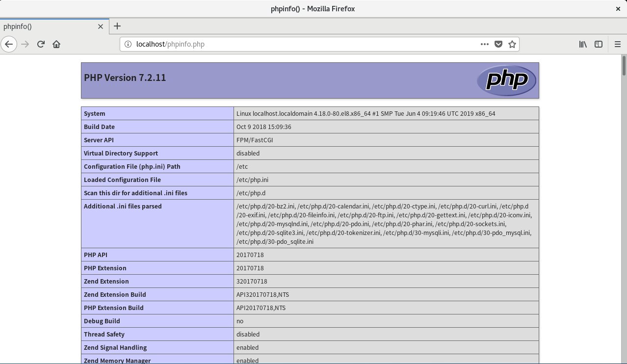Click the Linux localhost.localdomain system value
Image resolution: width=627 pixels, height=364 pixels.
click(366, 113)
